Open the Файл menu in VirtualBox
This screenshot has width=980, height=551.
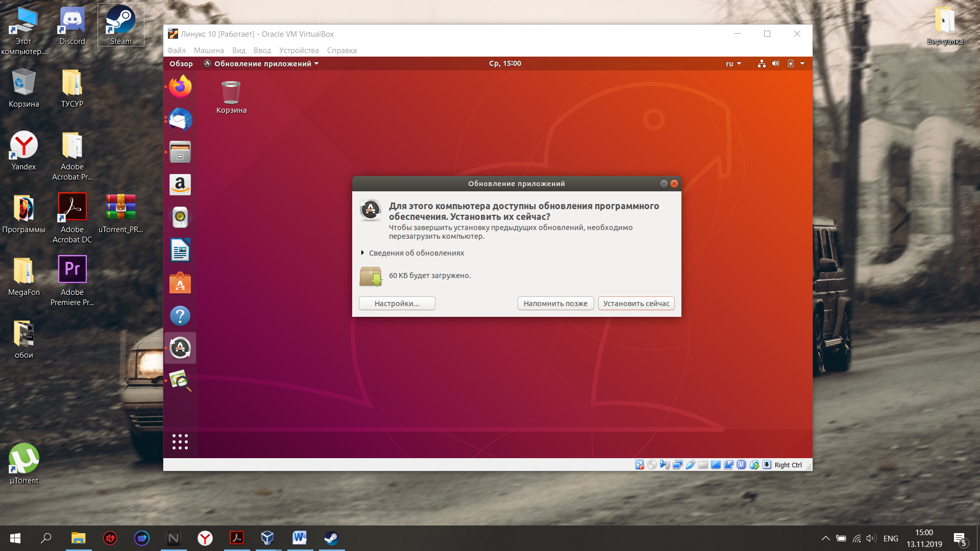coord(177,51)
